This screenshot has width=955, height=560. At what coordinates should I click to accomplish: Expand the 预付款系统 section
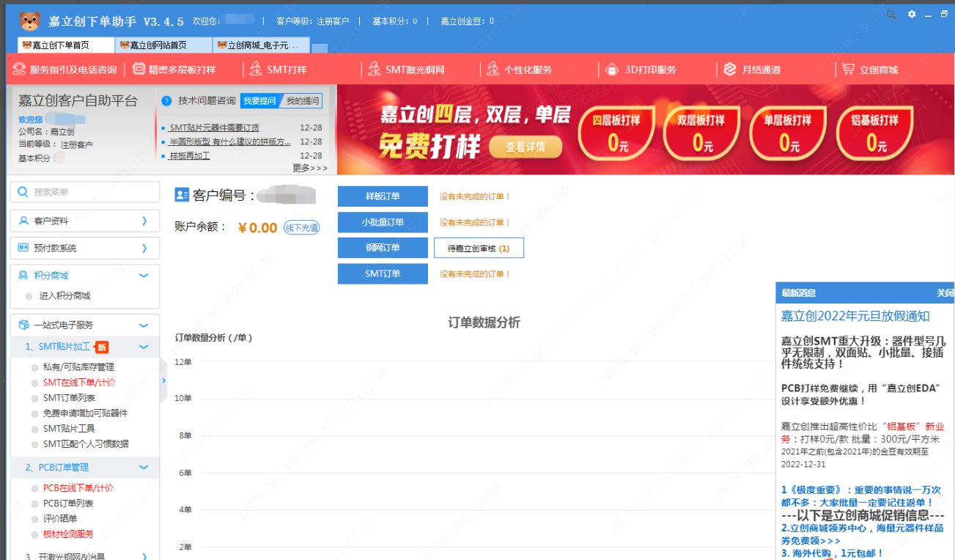point(144,248)
